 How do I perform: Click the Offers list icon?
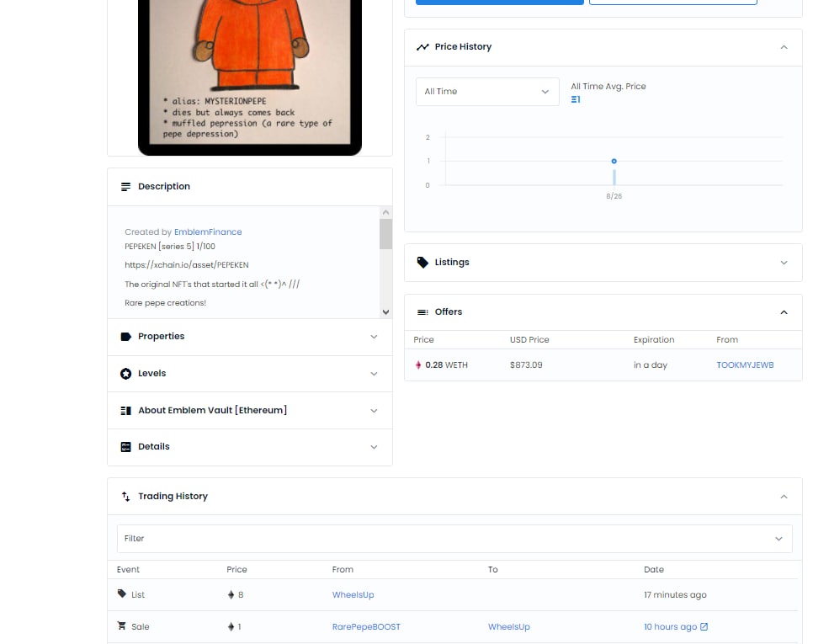422,312
